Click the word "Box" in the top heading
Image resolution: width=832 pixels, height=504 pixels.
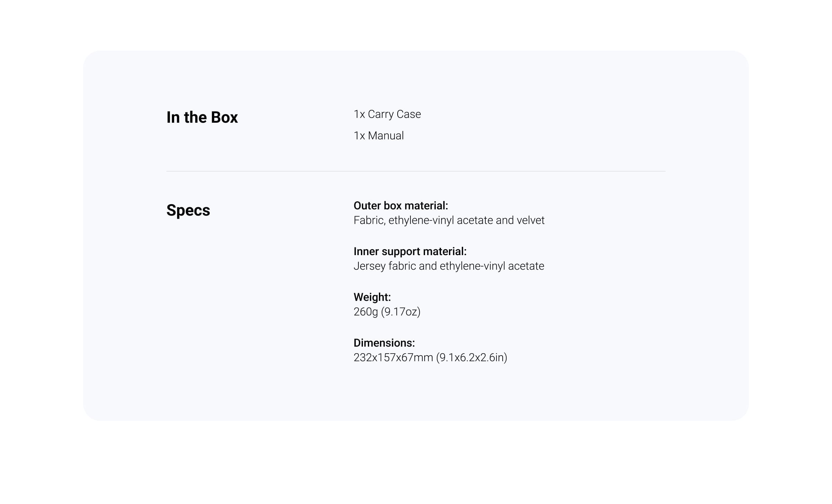coord(224,117)
